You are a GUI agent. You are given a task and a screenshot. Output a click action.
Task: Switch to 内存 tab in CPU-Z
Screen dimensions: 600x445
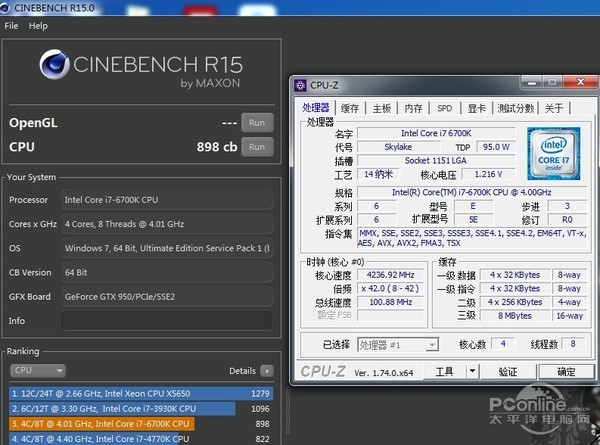click(413, 108)
